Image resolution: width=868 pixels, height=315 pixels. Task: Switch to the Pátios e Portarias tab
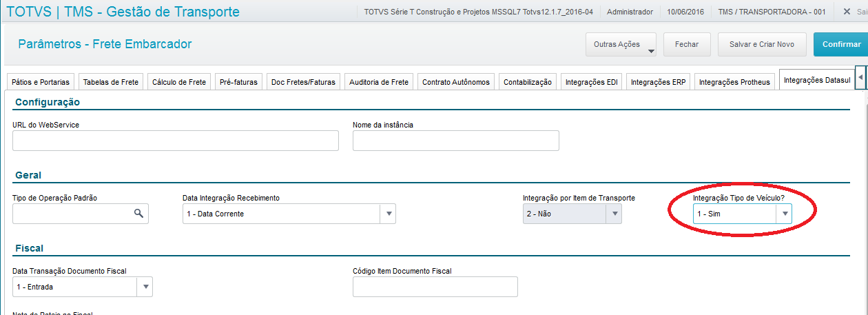pos(41,81)
